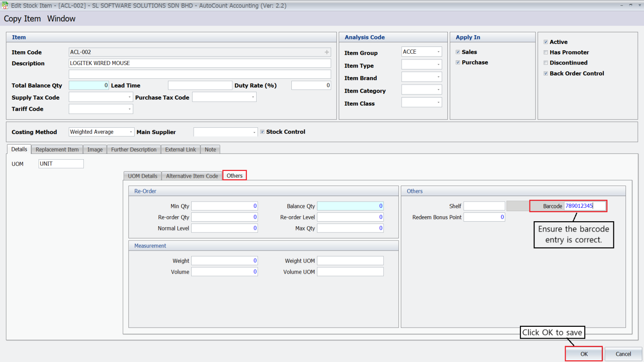Expand the Item Brand dropdown
644x362 pixels.
coord(439,77)
